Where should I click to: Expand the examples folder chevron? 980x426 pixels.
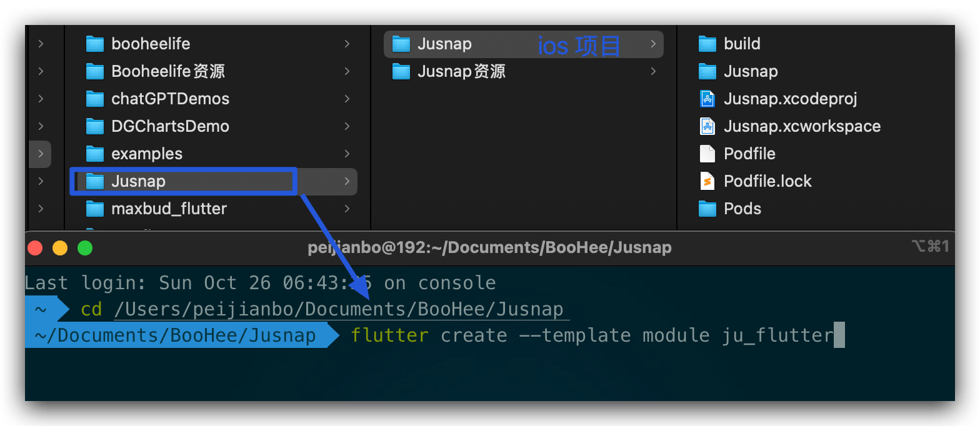tap(347, 154)
